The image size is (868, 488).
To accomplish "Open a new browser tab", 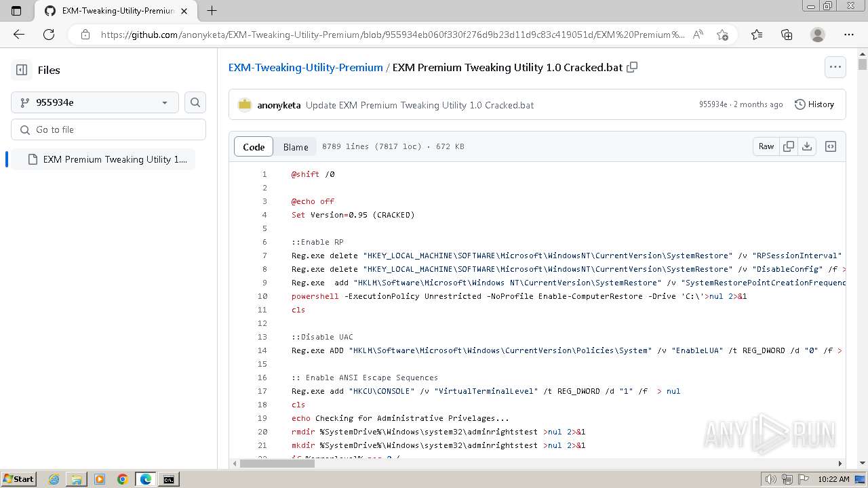I will pyautogui.click(x=212, y=11).
